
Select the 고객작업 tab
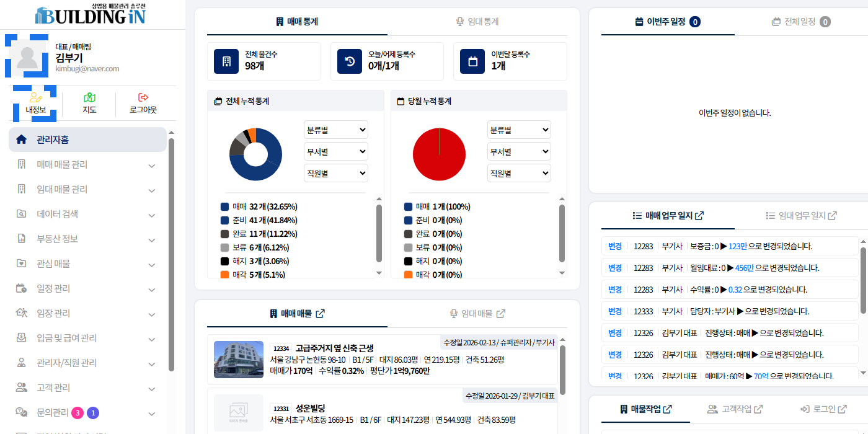[735, 409]
